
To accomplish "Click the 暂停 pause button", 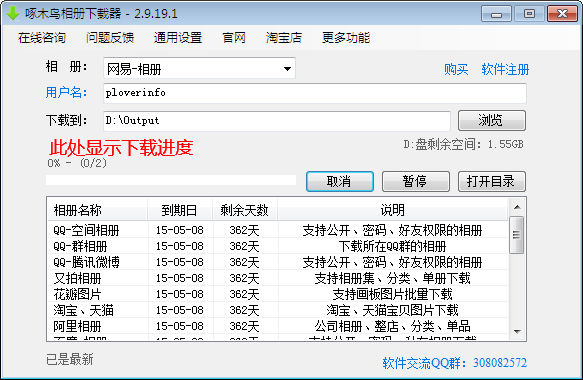I will coord(416,181).
